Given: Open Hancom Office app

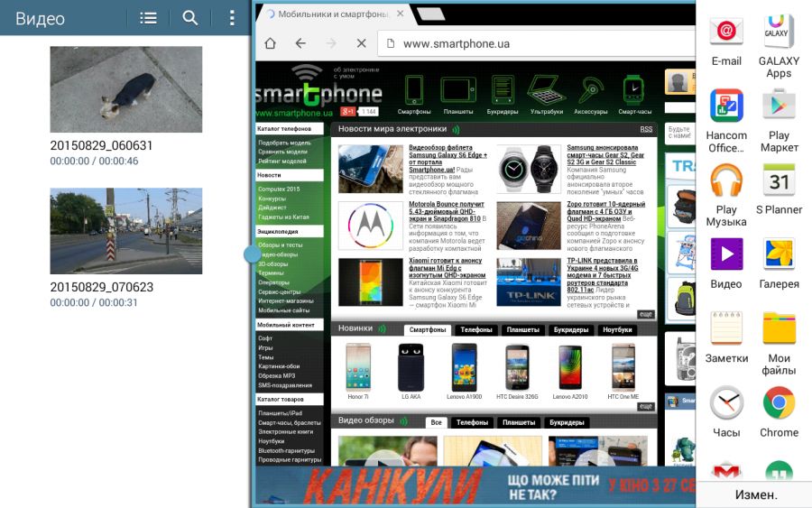Looking at the screenshot, I should (x=726, y=106).
